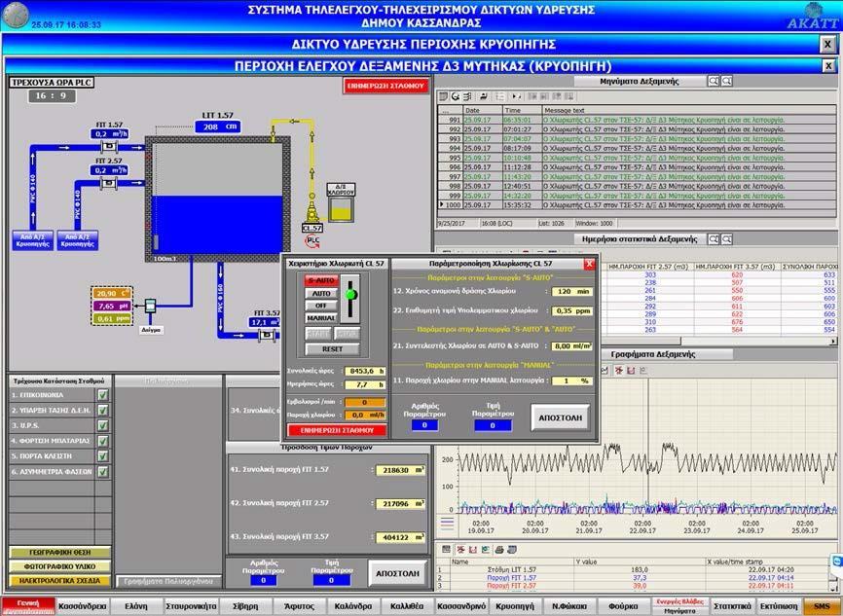This screenshot has height=616, width=843.
Task: Click ΕΝΗΜΕΡΩΣΗ ΣΤΑΘΜΟΥ inside chlorinator panel
Action: coord(337,430)
